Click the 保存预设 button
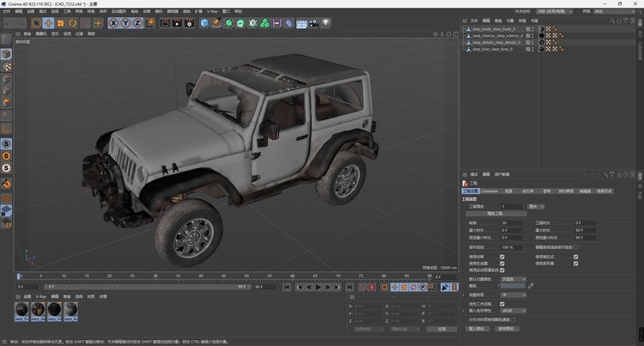The height and width of the screenshot is (346, 644). pos(507,329)
